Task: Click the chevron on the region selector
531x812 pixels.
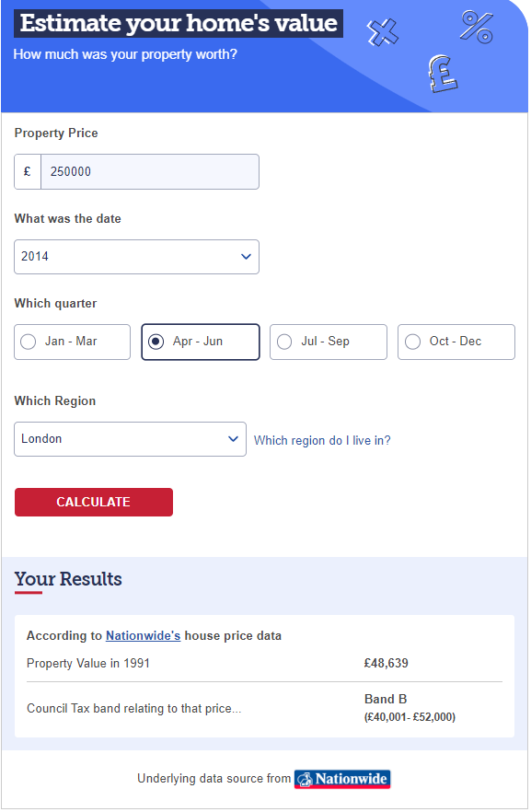Action: pyautogui.click(x=233, y=440)
